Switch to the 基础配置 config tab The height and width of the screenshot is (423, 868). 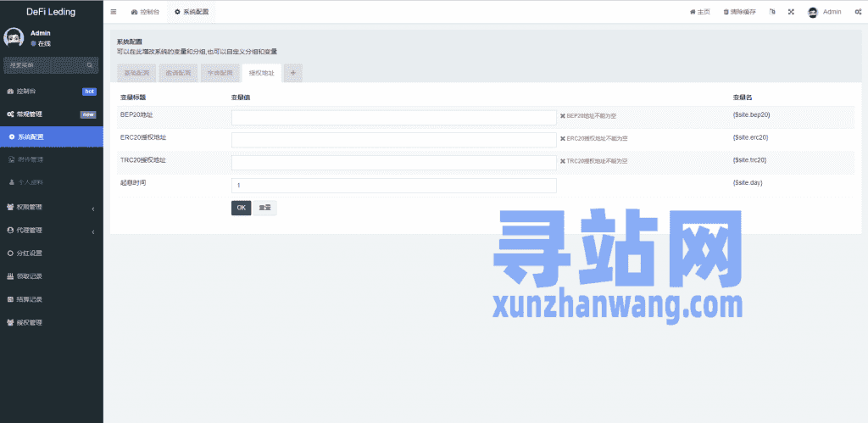tap(136, 73)
